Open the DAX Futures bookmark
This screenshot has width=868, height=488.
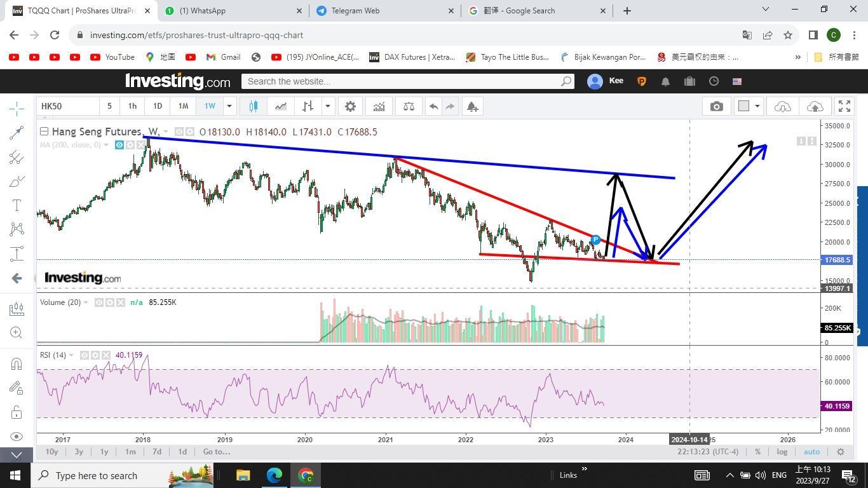412,57
